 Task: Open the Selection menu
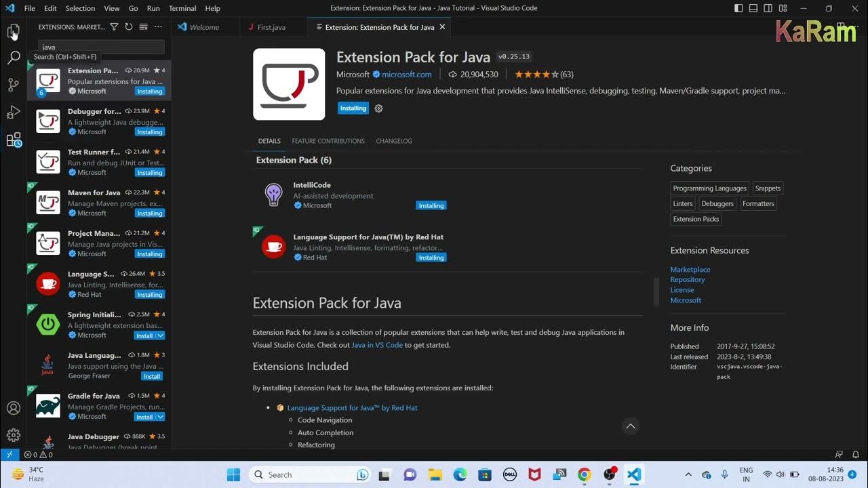click(x=80, y=8)
